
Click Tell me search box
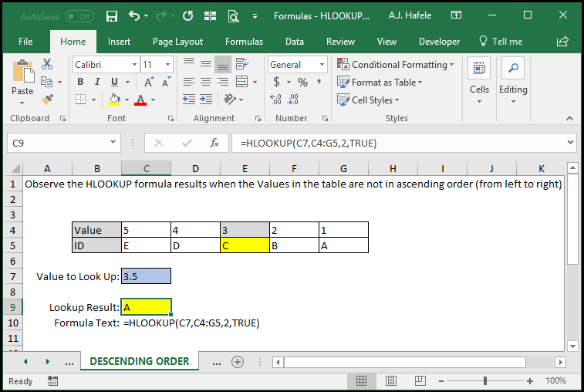pos(501,42)
